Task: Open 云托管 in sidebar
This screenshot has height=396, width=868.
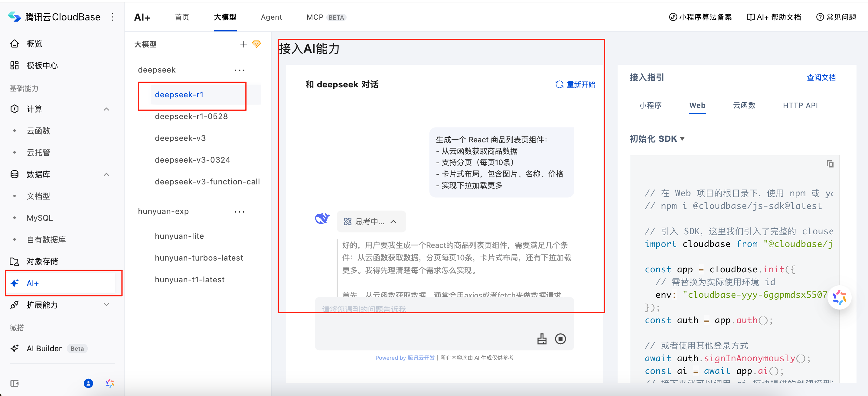Action: [38, 153]
